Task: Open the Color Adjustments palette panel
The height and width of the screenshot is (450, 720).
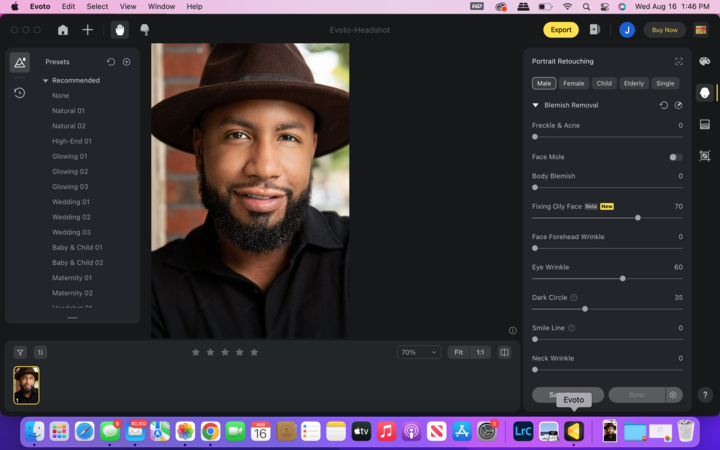Action: pyautogui.click(x=705, y=62)
